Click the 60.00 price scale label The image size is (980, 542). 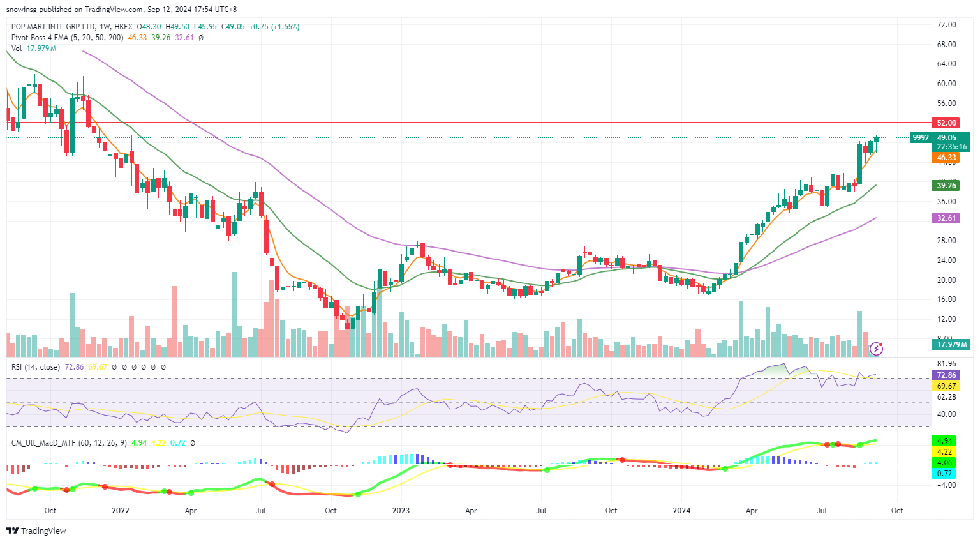click(x=946, y=84)
